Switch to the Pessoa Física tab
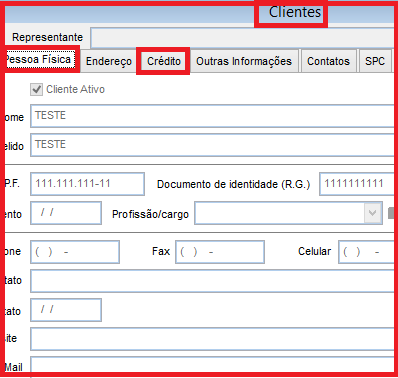This screenshot has width=398, height=378. (x=40, y=59)
